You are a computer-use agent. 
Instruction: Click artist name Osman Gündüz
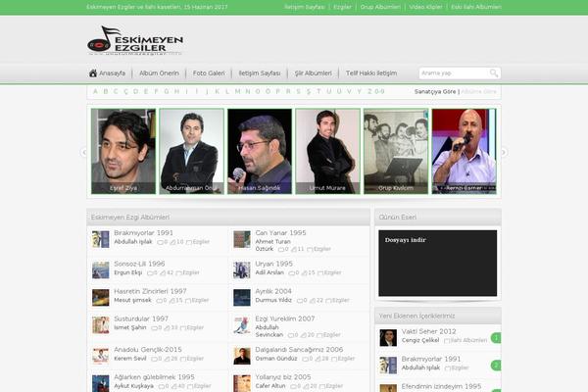[x=276, y=359]
